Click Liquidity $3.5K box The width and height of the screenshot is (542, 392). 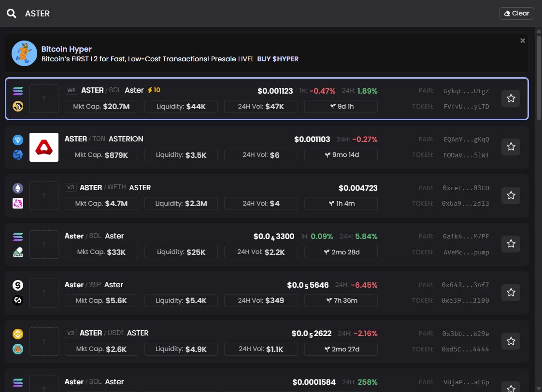click(x=181, y=155)
